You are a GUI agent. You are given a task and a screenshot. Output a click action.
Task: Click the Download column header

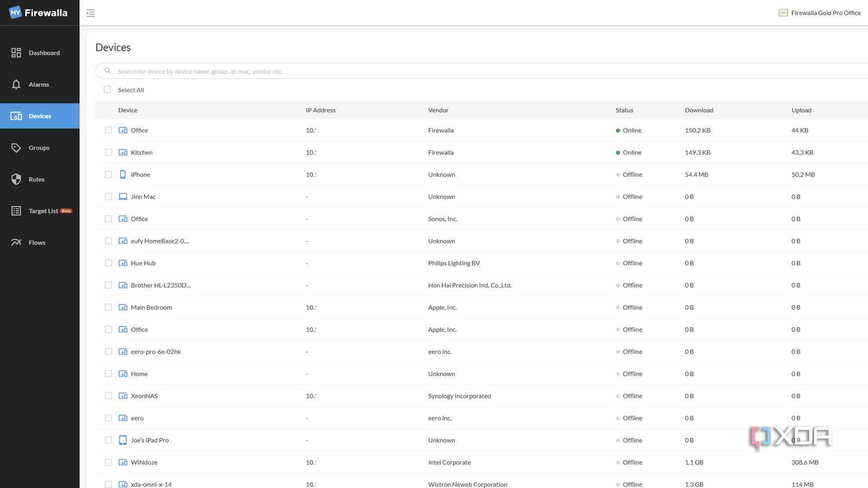coord(699,110)
